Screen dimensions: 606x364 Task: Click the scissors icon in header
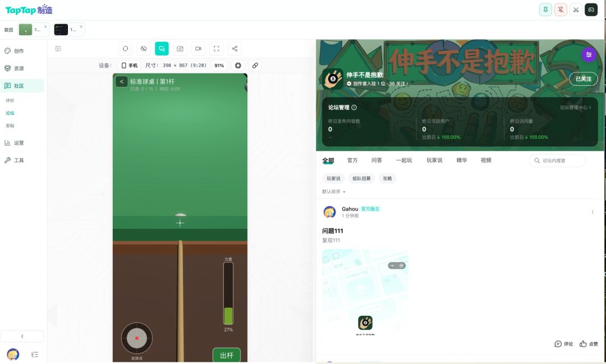point(576,10)
